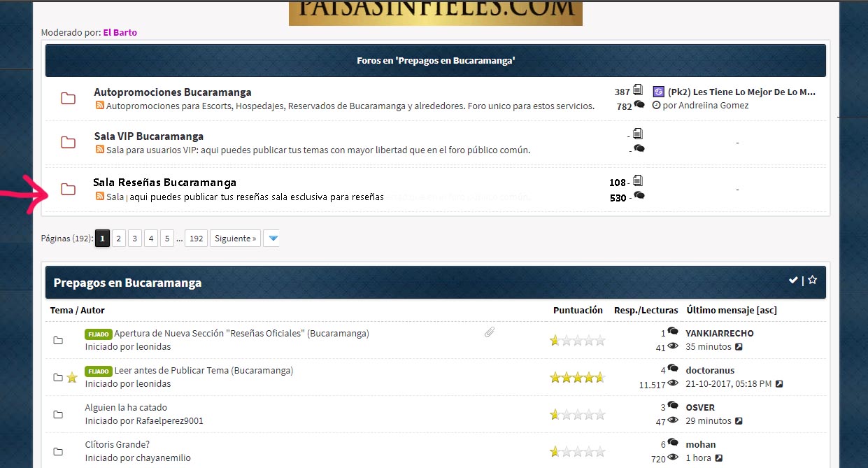
Task: Click the RSS icon under Sala VIP Bucaramanga
Action: (x=99, y=150)
